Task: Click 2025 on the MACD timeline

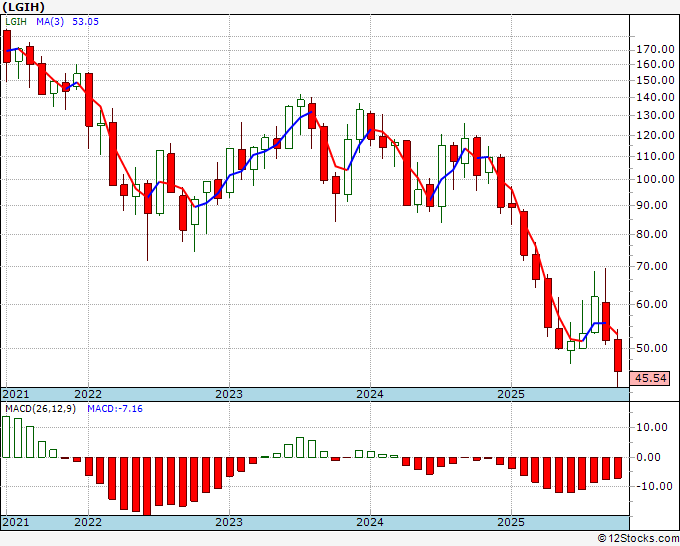Action: [x=511, y=522]
